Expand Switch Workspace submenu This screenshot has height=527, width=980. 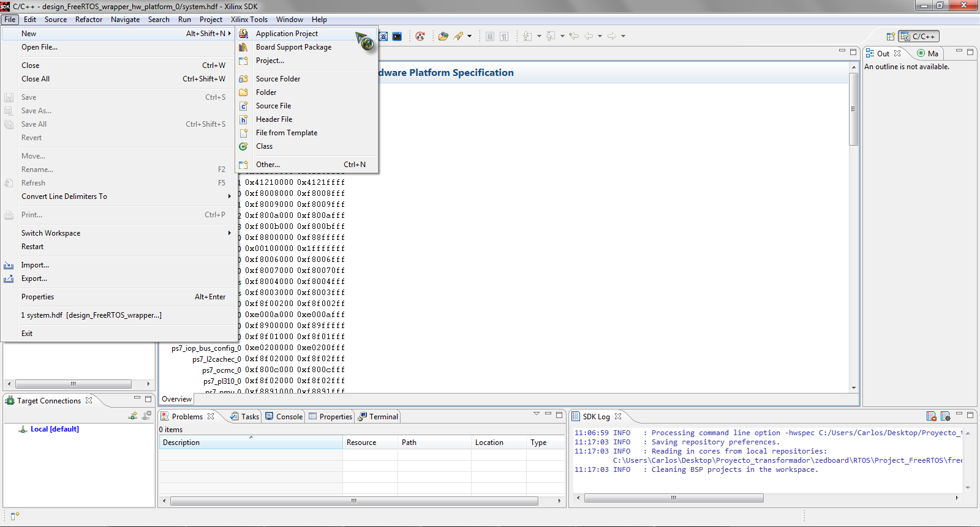[x=119, y=233]
